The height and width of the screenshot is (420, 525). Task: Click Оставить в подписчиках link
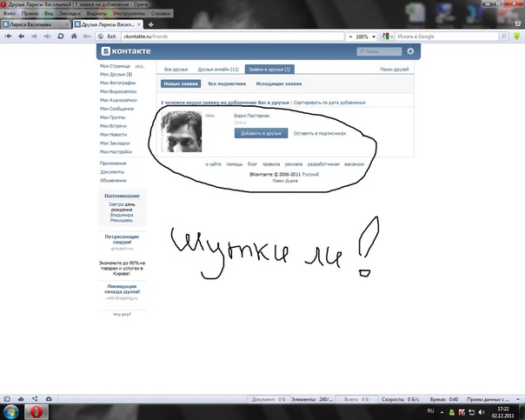coord(320,133)
